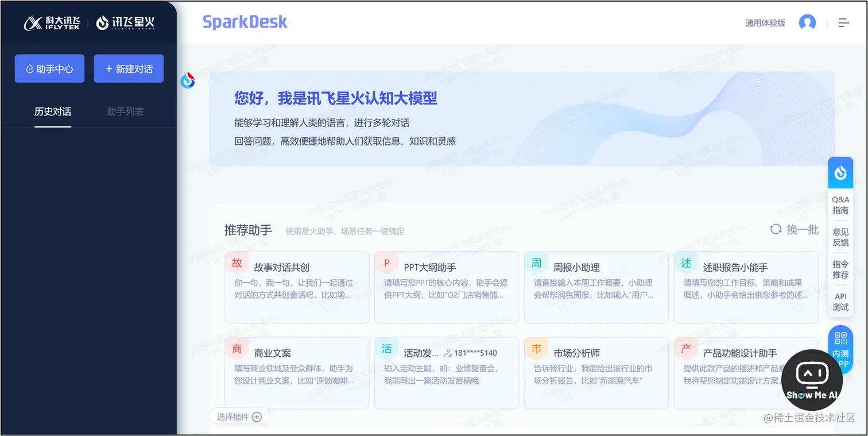Open the PPT大纲助手 assistant card
Viewport: 868px width, 436px height.
447,287
